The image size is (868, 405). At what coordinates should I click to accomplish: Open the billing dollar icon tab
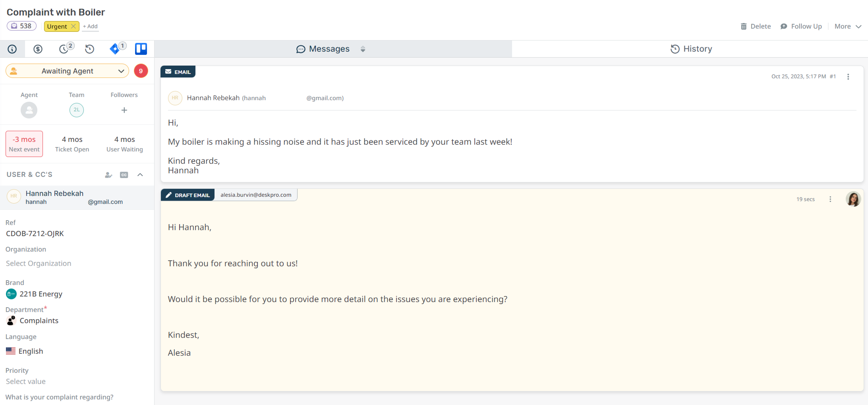point(38,49)
